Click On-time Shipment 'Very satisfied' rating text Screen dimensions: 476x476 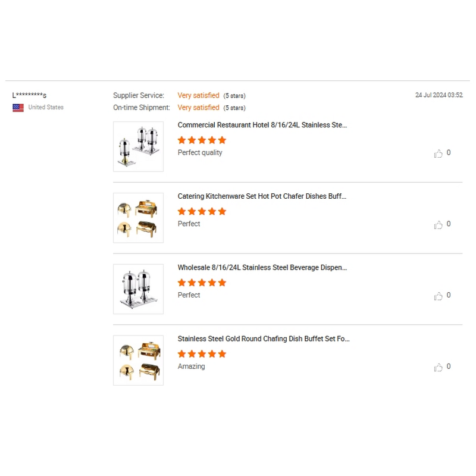click(x=198, y=108)
